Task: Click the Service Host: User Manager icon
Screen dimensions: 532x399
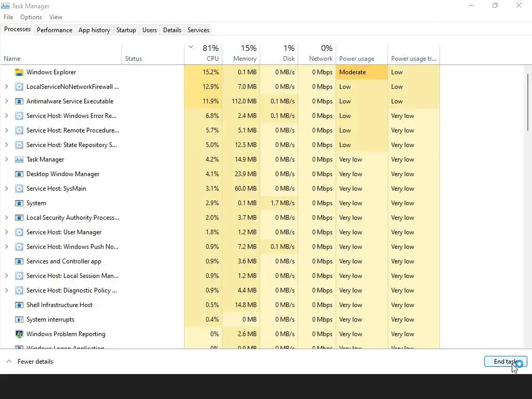Action: [19, 232]
